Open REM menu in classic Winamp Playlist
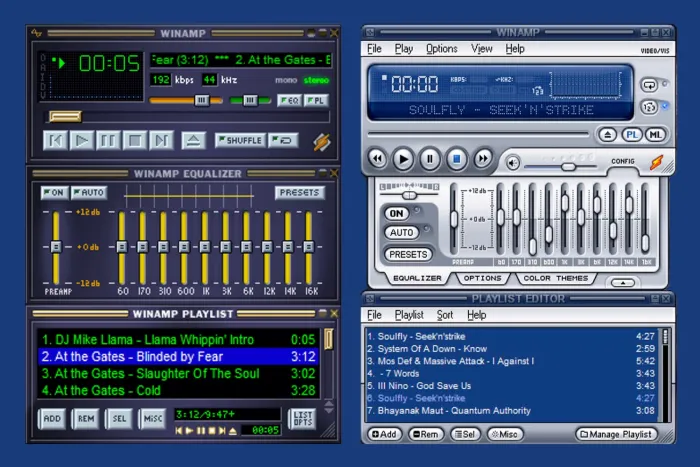 point(86,419)
